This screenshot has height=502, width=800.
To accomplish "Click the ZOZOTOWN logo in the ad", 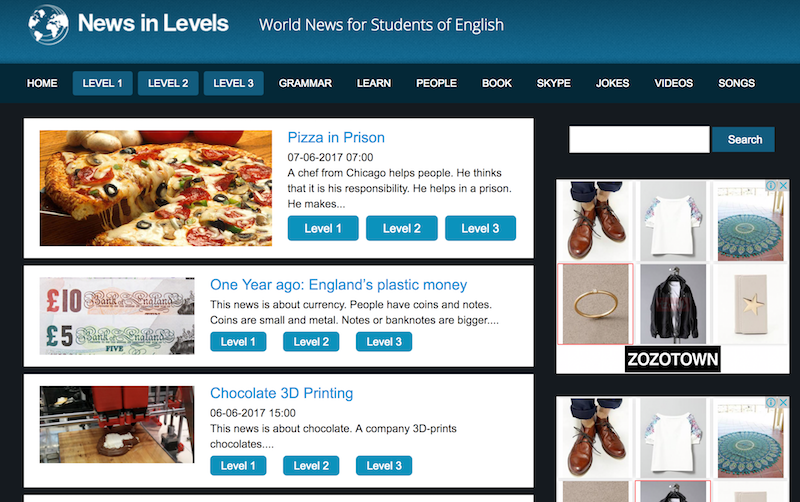I will click(672, 359).
